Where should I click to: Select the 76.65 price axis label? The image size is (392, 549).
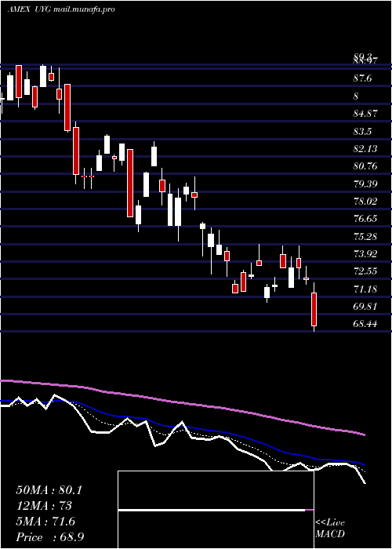coord(365,219)
